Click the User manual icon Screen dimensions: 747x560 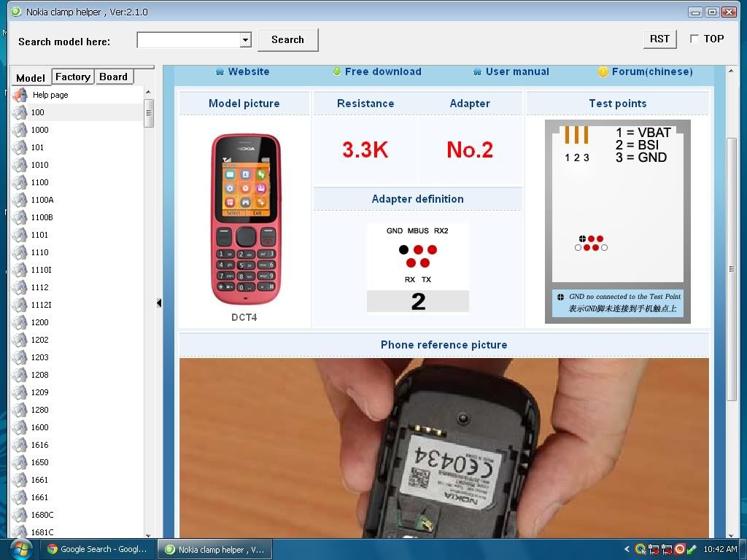click(x=477, y=71)
